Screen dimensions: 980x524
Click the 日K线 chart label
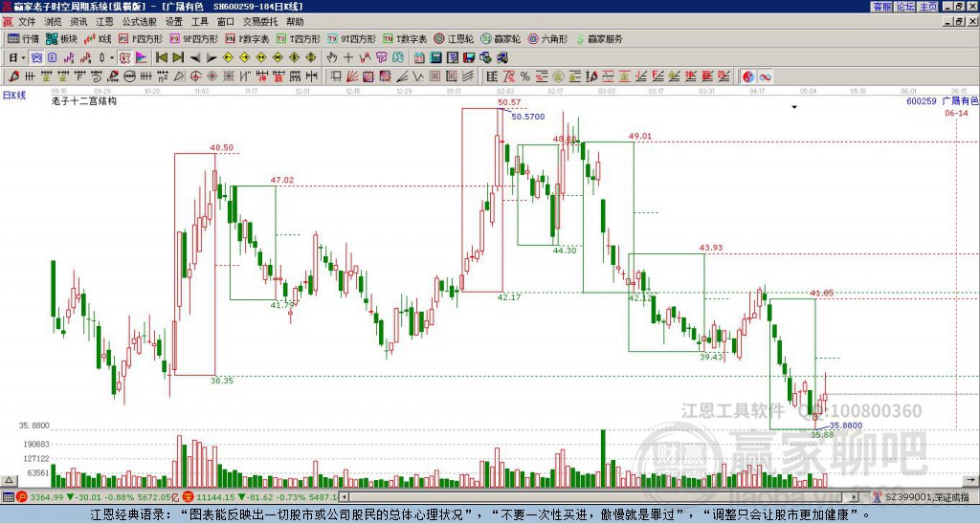14,95
